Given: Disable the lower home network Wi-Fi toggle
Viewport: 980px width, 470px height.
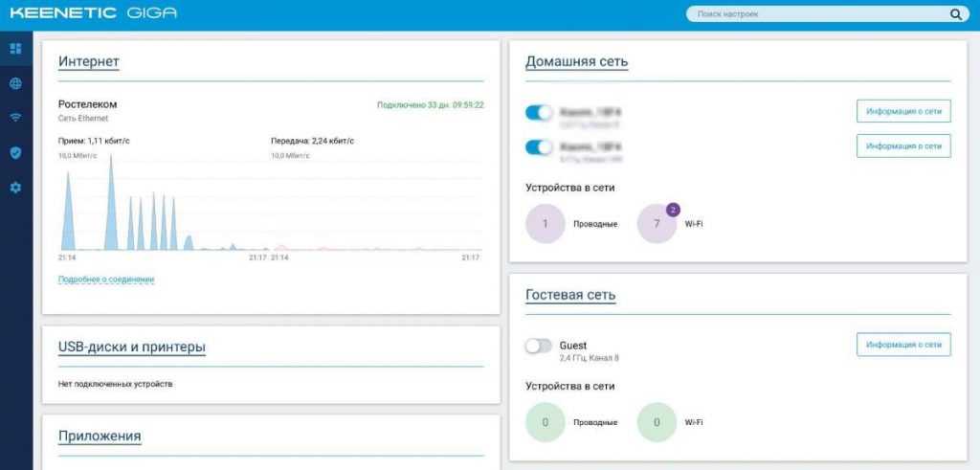Looking at the screenshot, I should click(539, 147).
